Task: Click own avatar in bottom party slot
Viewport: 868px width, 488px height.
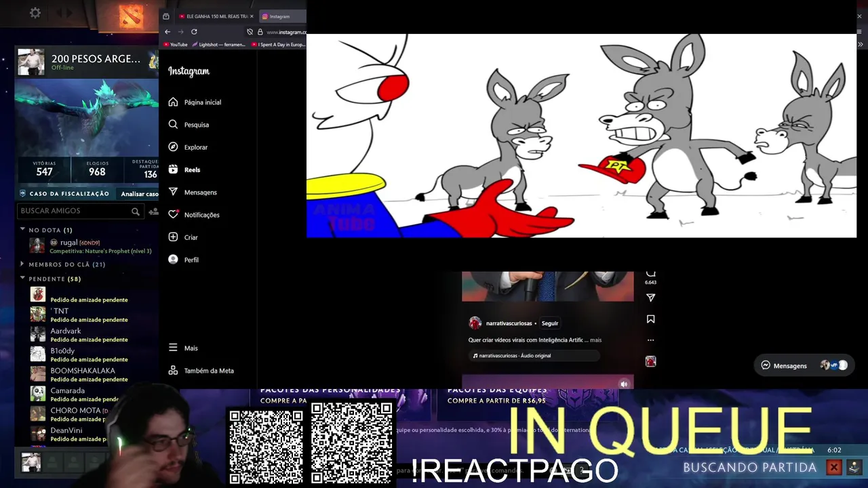Action: coord(31,462)
